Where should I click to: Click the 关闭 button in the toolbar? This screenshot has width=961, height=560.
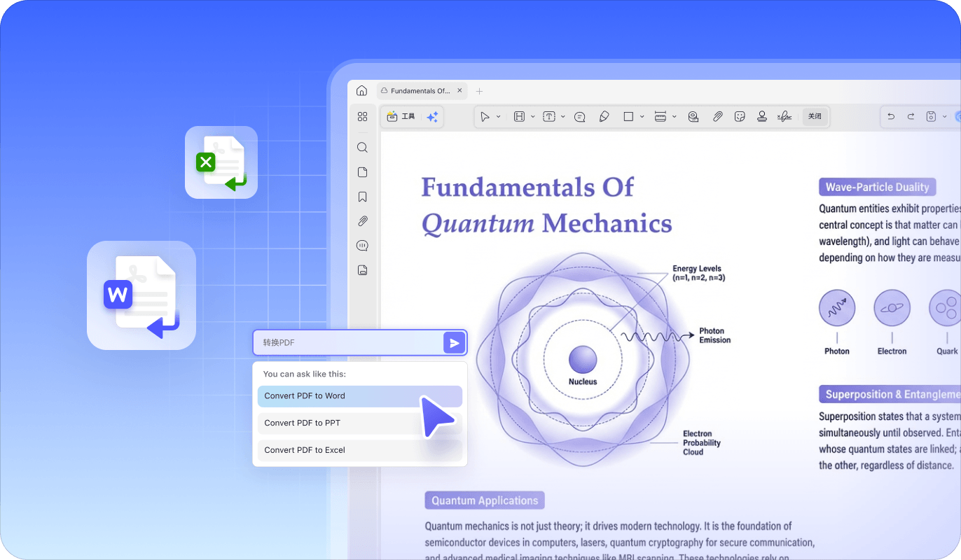pyautogui.click(x=815, y=117)
